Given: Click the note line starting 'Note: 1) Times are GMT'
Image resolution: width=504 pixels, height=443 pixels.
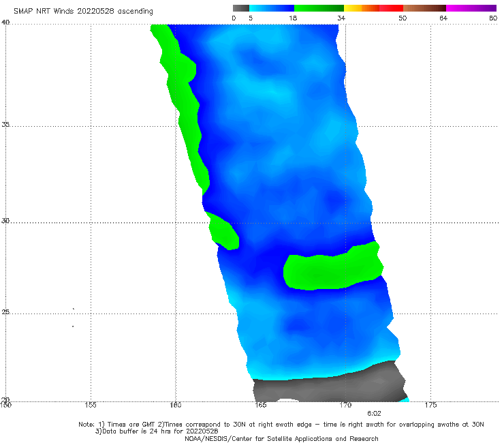Looking at the screenshot, I should pos(281,425).
